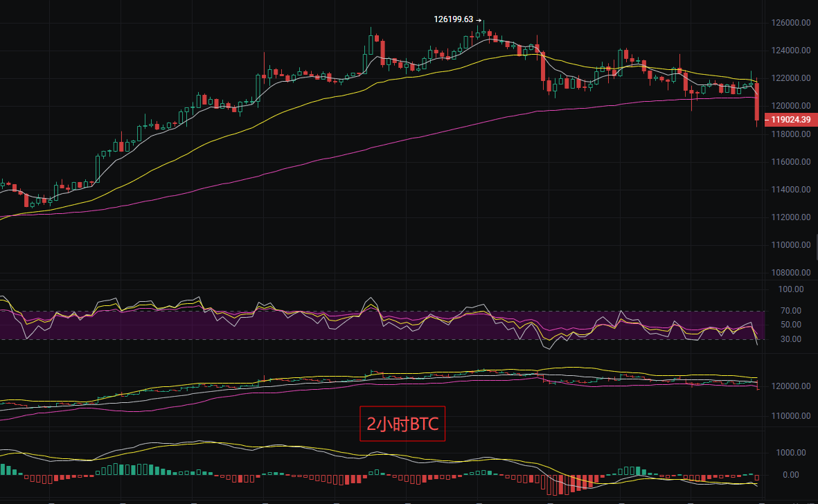Click the 116000.00 price axis label
This screenshot has height=504, width=818.
[791, 162]
